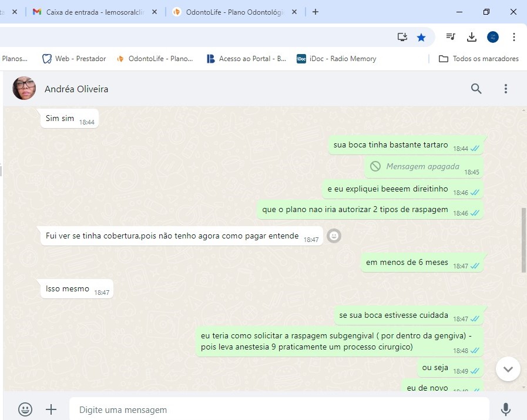The width and height of the screenshot is (527, 420).
Task: Close the leftmost partially visible tab
Action: [x=15, y=12]
